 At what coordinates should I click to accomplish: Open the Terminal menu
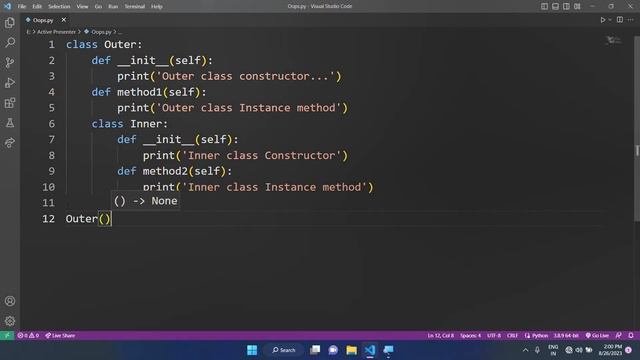135,7
